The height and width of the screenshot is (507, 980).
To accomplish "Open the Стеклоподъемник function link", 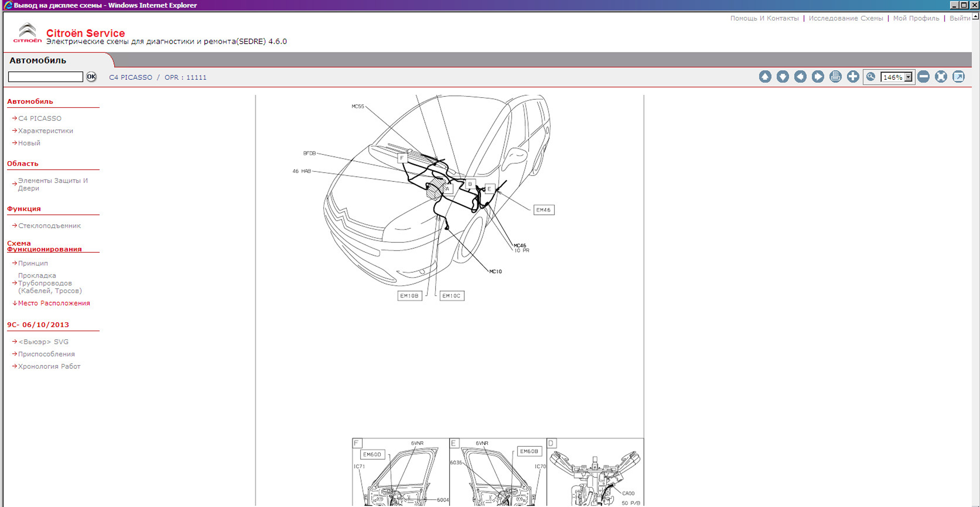I will click(x=49, y=226).
